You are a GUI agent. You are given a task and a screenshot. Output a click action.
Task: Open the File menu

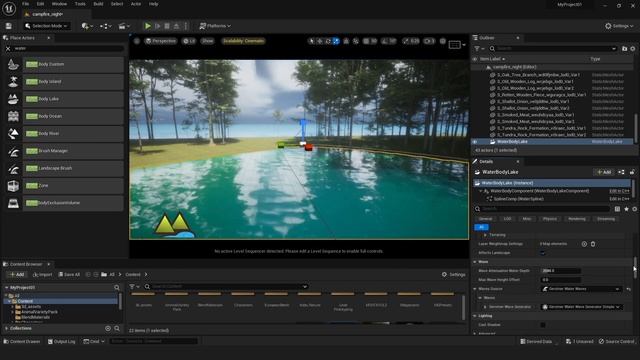click(25, 4)
